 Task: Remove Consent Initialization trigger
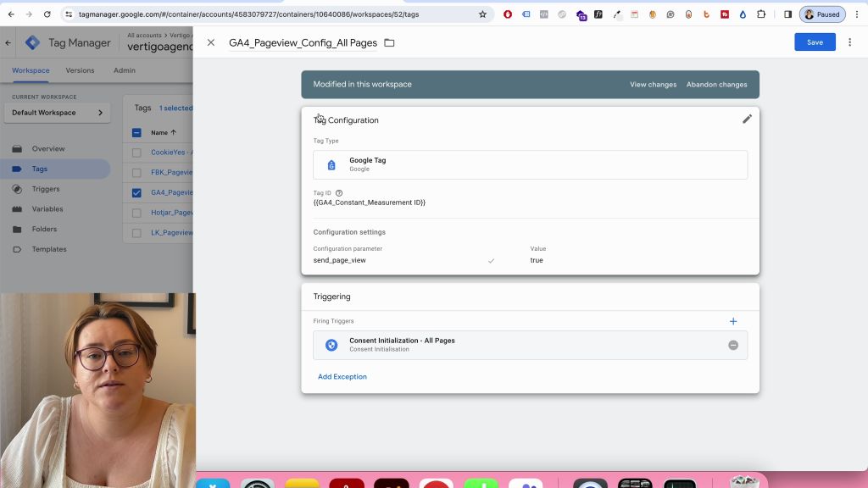point(733,346)
